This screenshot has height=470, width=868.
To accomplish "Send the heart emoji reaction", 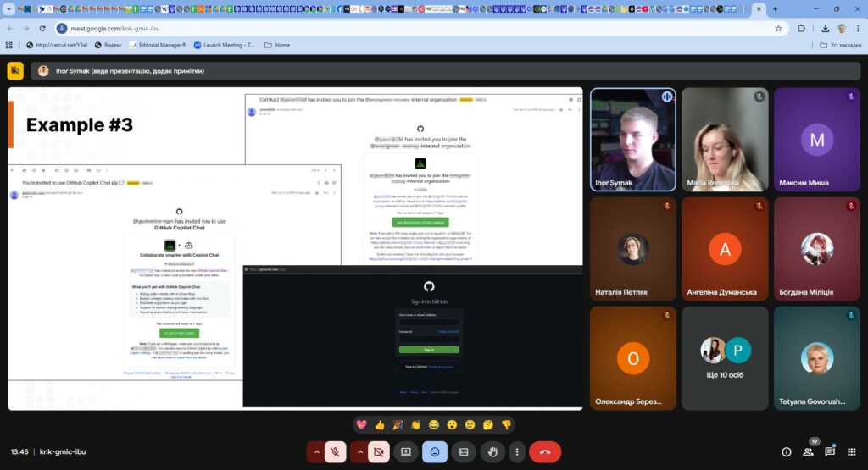I will tap(362, 425).
